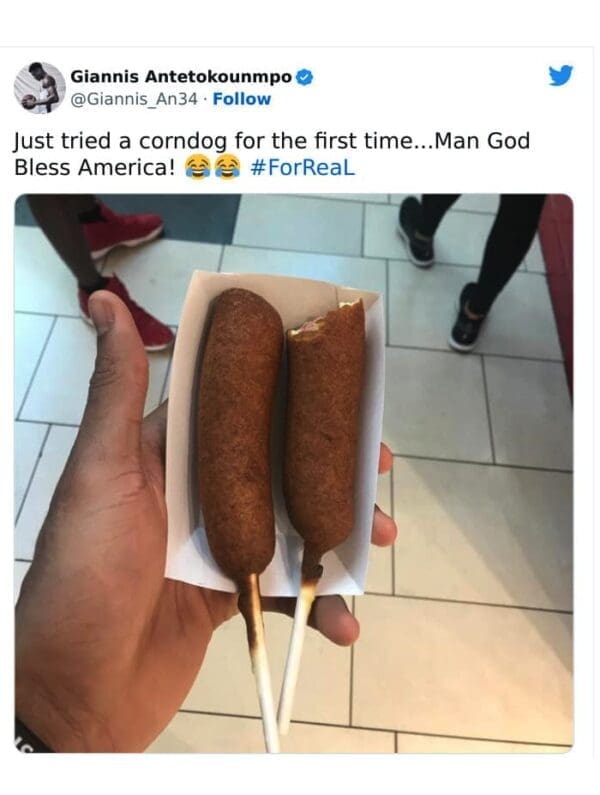The image size is (600, 795).
Task: Open the #ForReaL hashtag link
Action: 303,167
